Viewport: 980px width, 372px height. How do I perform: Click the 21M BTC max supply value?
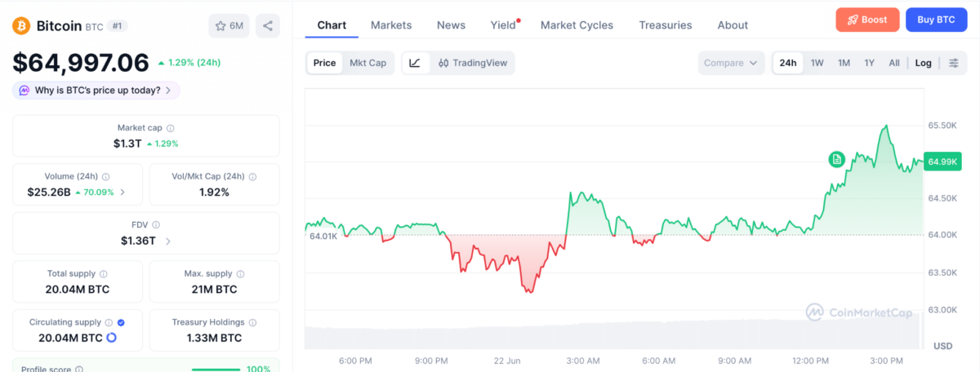pyautogui.click(x=214, y=290)
